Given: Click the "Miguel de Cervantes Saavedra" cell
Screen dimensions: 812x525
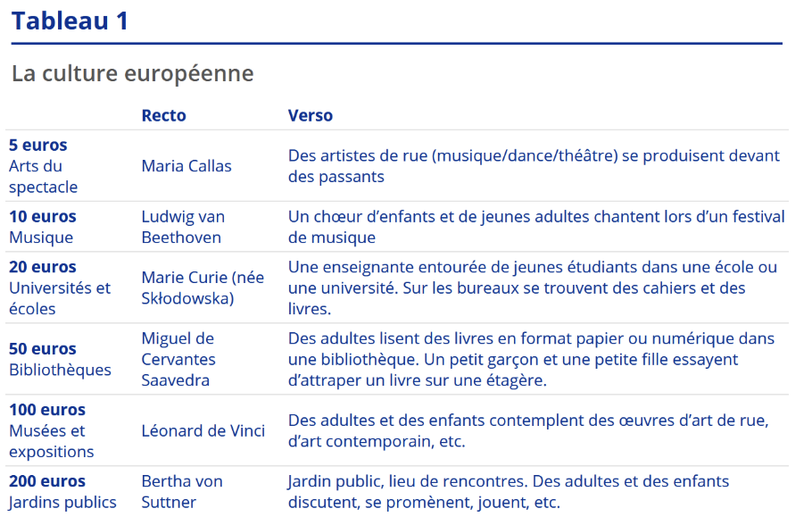Looking at the screenshot, I should 178,359.
